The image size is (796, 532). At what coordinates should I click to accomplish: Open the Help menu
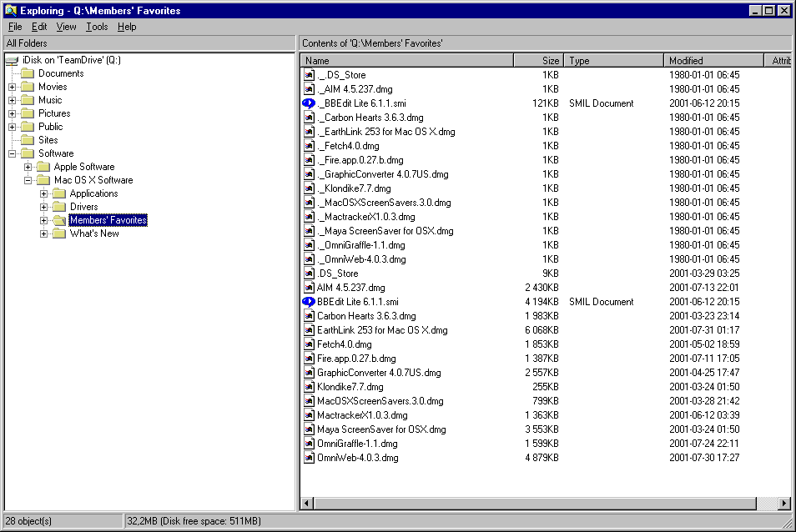pos(127,27)
